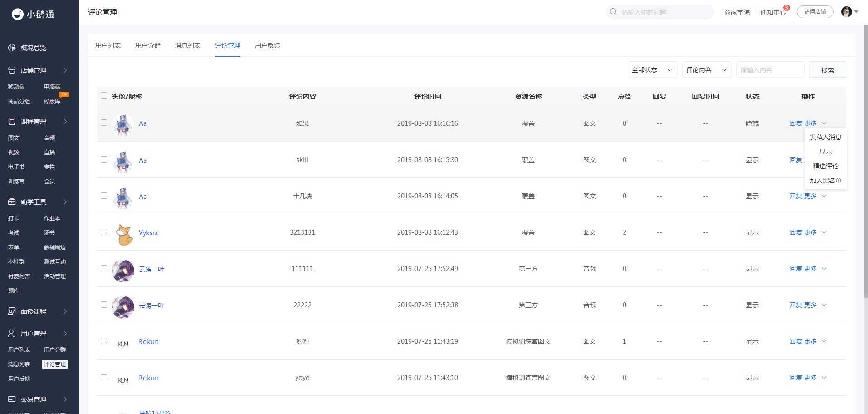Click the 请输入内容 comment search field
Image resolution: width=868 pixels, height=414 pixels.
pos(770,69)
